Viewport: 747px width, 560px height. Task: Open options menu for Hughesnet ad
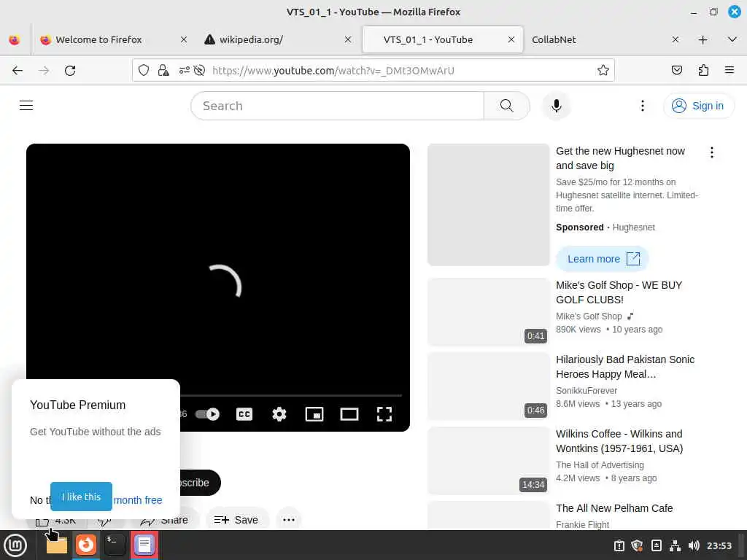point(712,152)
